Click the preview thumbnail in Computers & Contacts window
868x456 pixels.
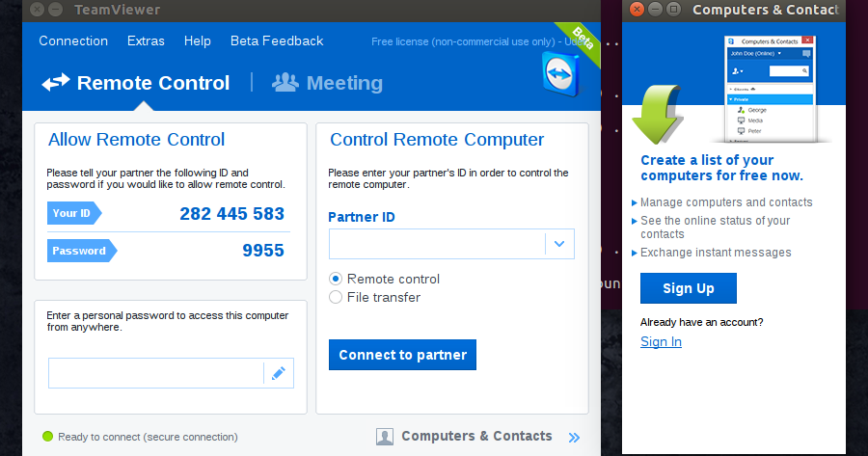click(770, 89)
